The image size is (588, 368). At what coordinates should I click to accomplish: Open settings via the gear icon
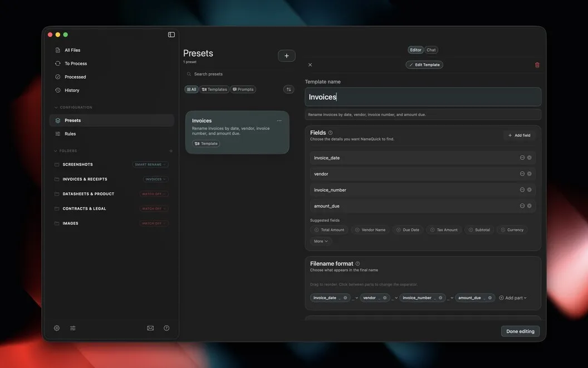(57, 328)
